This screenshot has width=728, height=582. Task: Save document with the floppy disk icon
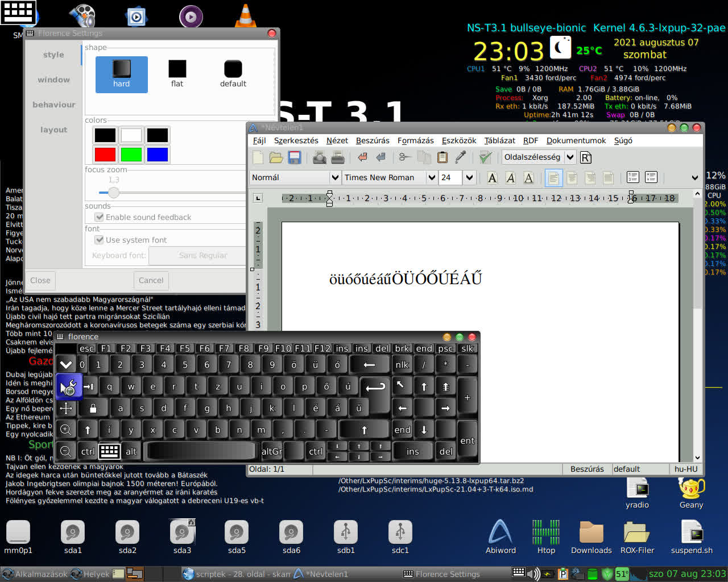[x=294, y=157]
